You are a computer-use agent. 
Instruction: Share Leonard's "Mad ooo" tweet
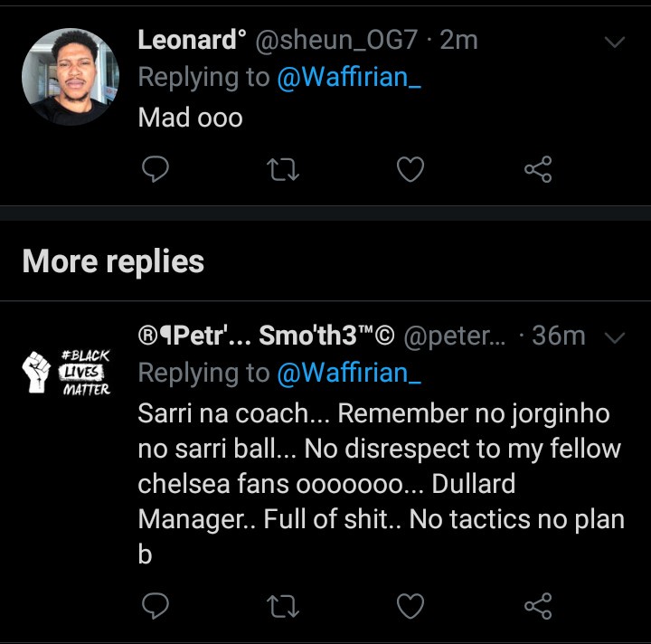537,169
